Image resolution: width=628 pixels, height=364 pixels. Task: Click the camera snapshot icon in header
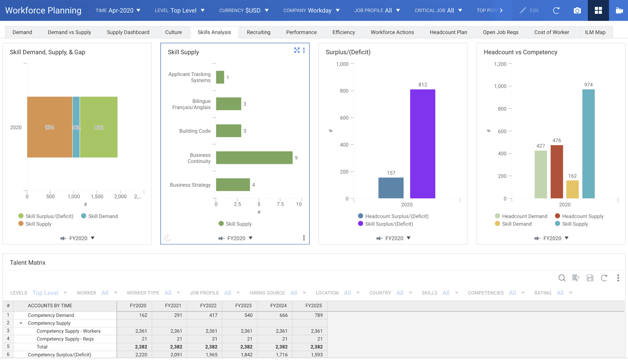(x=577, y=10)
